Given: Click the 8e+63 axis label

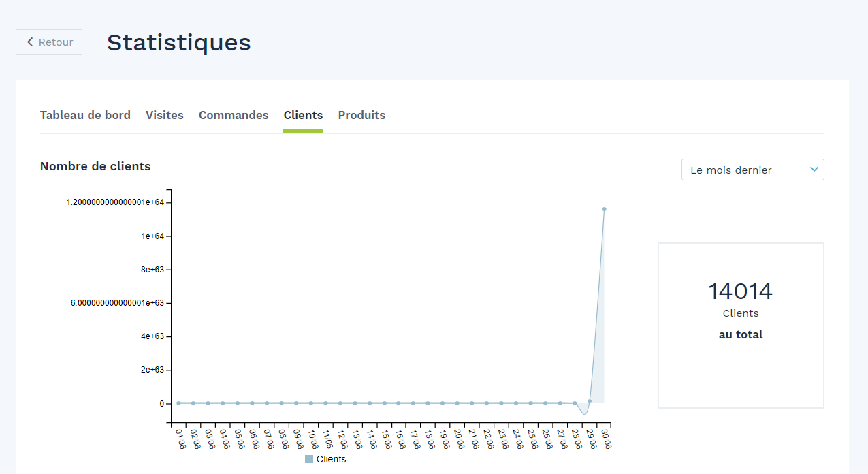Looking at the screenshot, I should tap(152, 269).
